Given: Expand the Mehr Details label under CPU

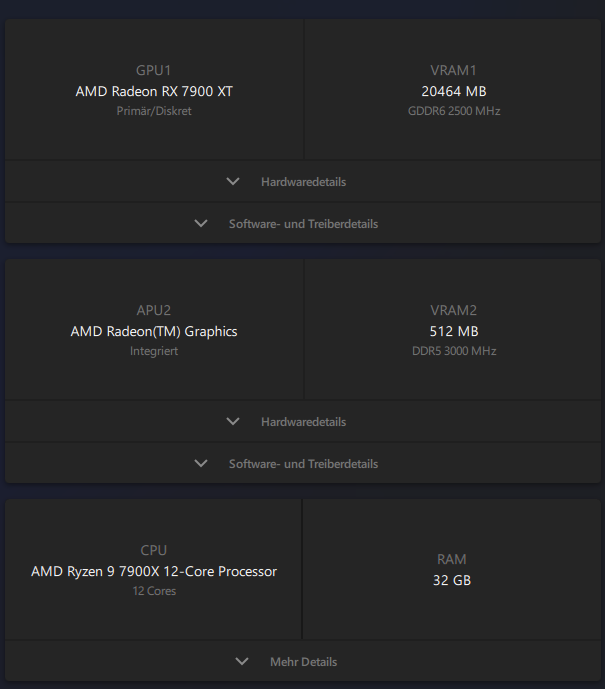Looking at the screenshot, I should pos(303,662).
